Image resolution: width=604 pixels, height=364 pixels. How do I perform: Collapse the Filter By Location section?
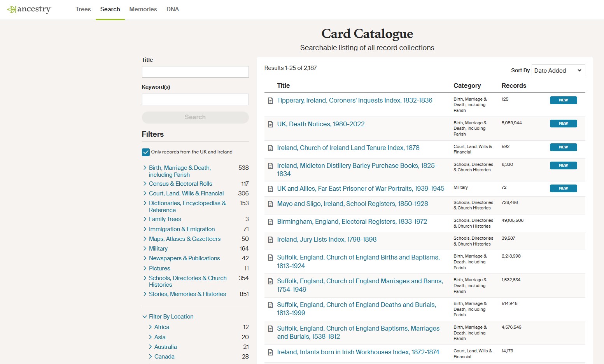pos(145,317)
